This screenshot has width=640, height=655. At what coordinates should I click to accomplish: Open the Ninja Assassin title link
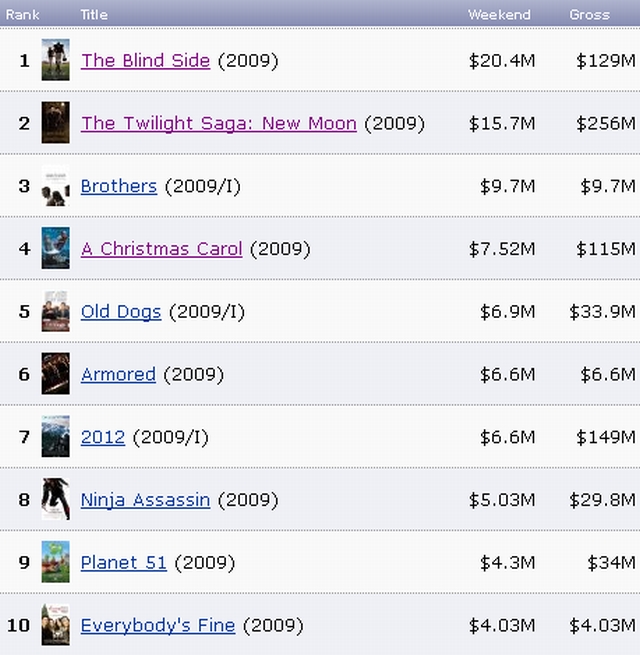click(x=145, y=499)
